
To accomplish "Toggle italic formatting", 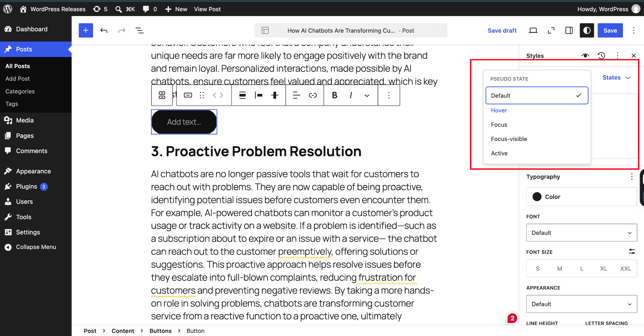I will (x=351, y=95).
